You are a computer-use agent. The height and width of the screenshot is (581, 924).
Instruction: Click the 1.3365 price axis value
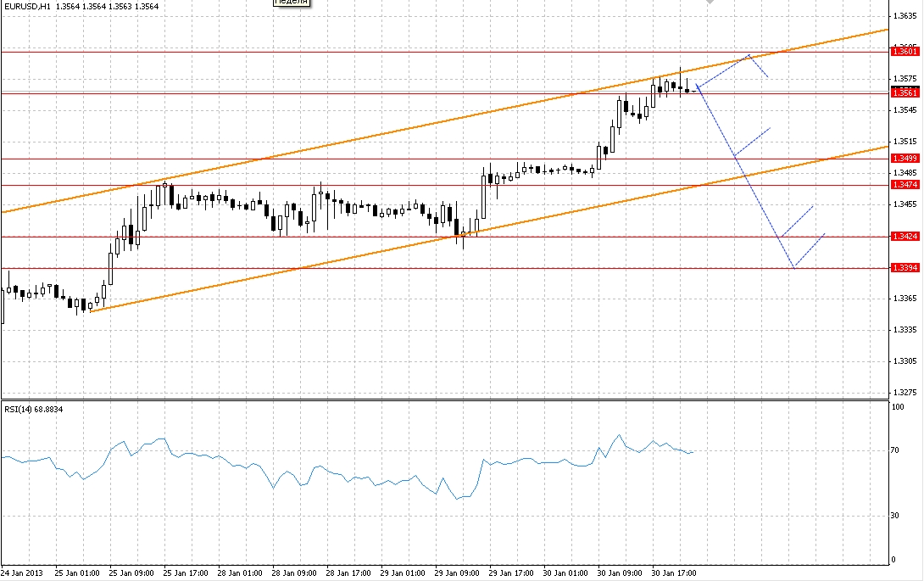[905, 299]
